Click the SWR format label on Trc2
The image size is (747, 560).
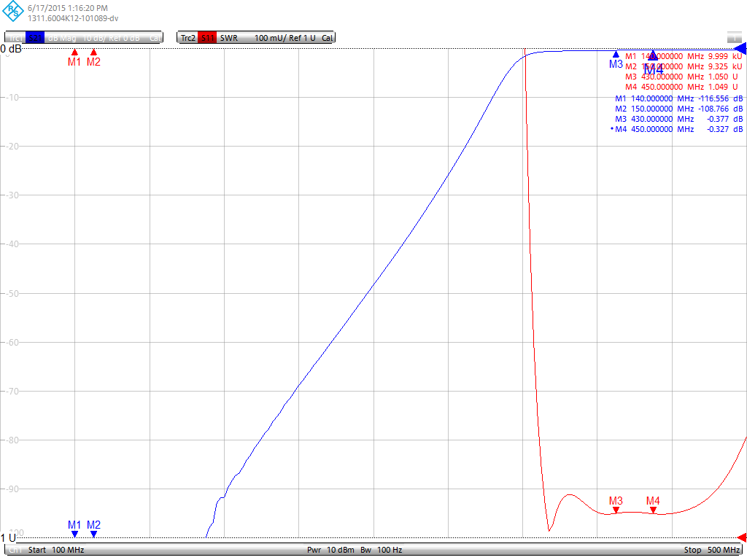click(x=228, y=38)
